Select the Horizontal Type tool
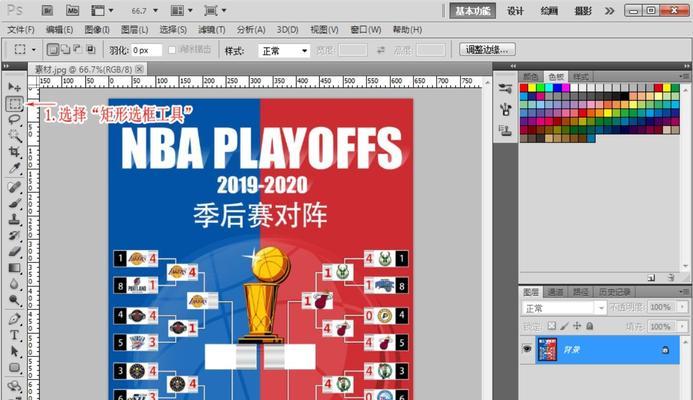 [14, 335]
